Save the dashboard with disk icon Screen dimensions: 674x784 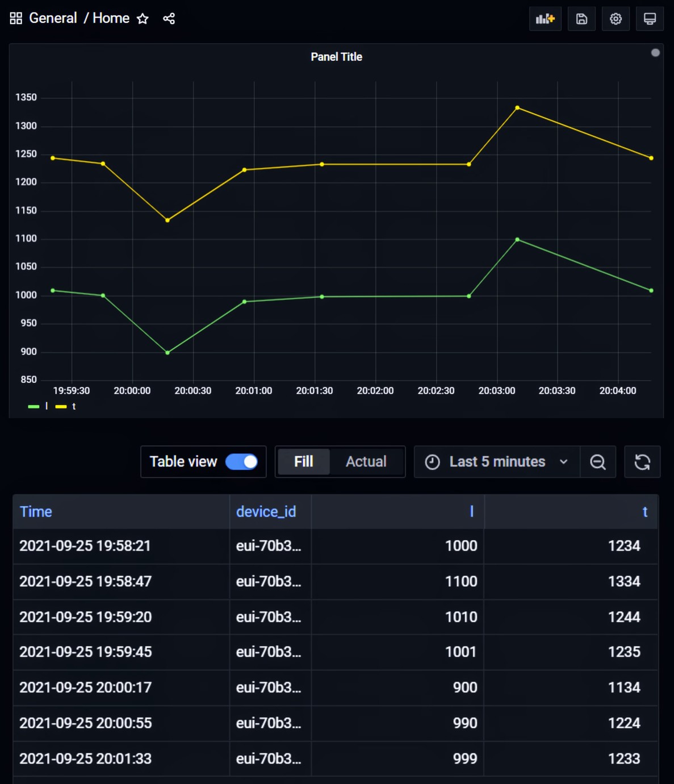tap(581, 19)
